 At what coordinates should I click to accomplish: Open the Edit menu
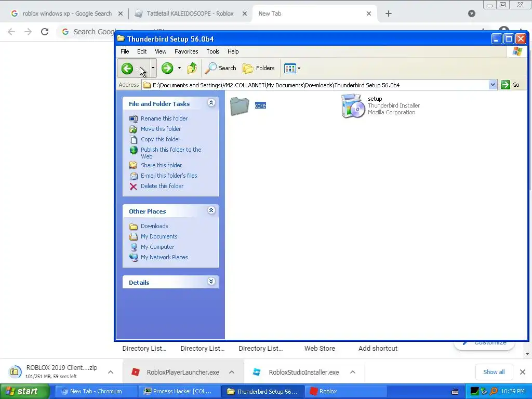(x=142, y=51)
